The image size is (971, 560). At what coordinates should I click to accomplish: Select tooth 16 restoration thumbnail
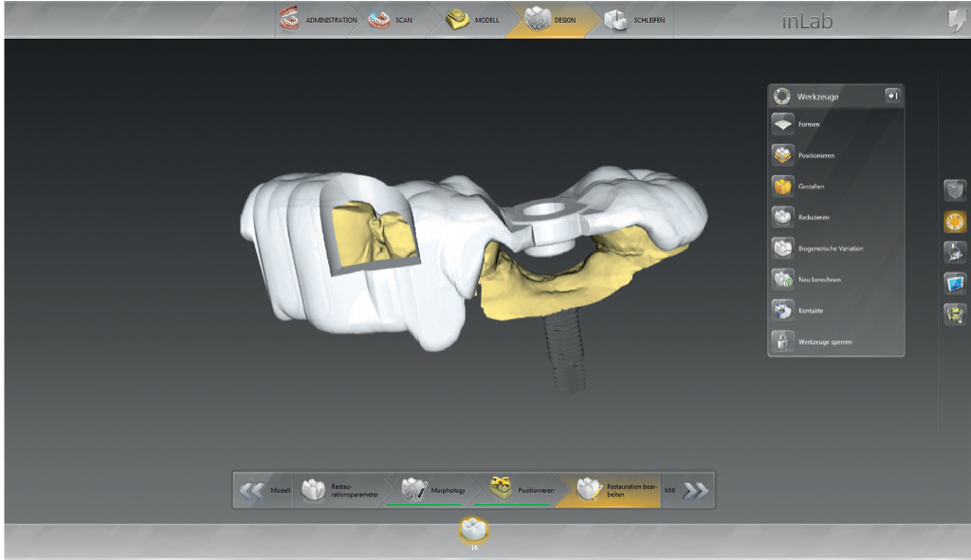[x=472, y=531]
